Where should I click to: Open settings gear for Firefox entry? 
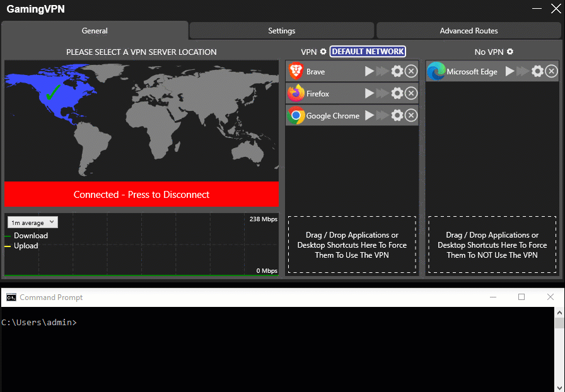(397, 94)
